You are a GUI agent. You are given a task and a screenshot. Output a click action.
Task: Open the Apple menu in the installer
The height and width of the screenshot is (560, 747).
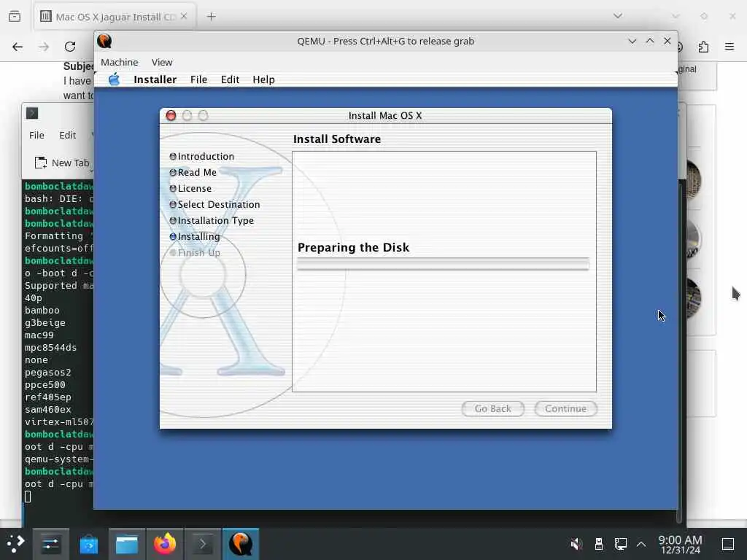tap(114, 79)
